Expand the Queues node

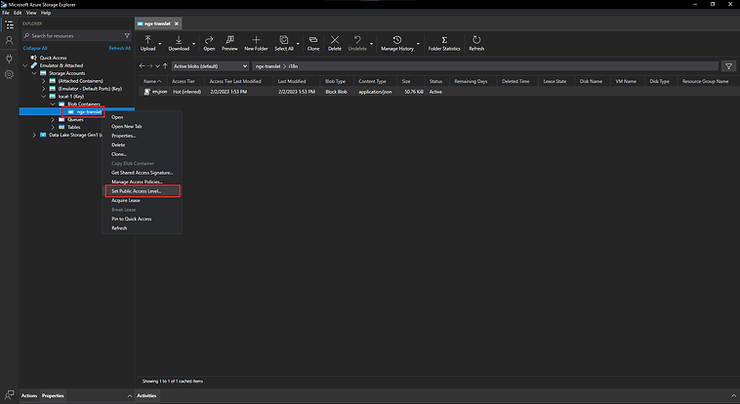pyautogui.click(x=53, y=119)
